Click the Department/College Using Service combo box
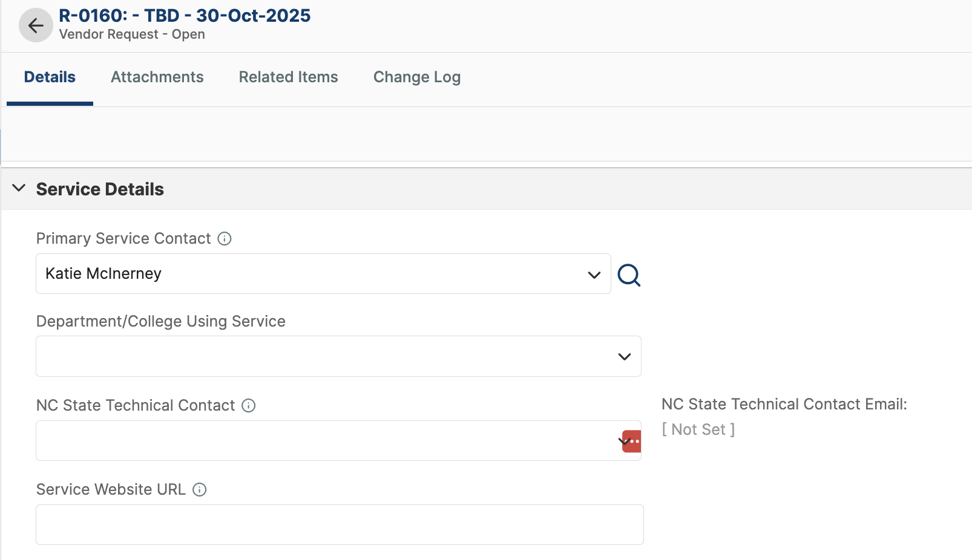The height and width of the screenshot is (560, 972). pyautogui.click(x=339, y=356)
